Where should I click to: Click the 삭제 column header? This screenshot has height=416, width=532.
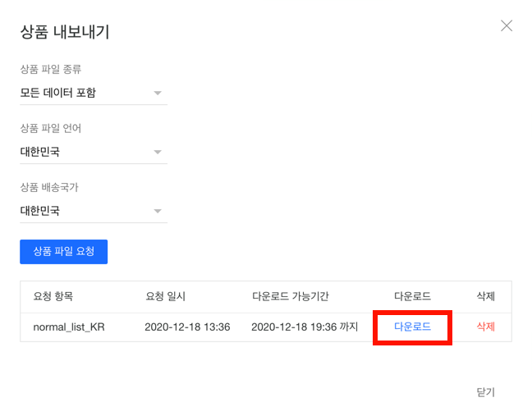click(486, 296)
